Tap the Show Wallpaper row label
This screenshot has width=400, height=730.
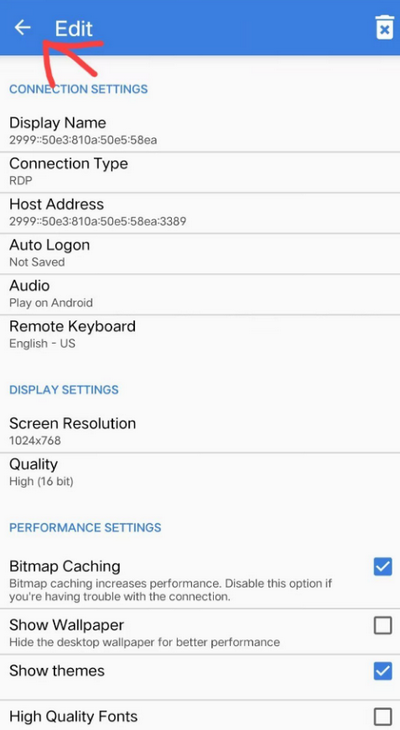click(67, 625)
